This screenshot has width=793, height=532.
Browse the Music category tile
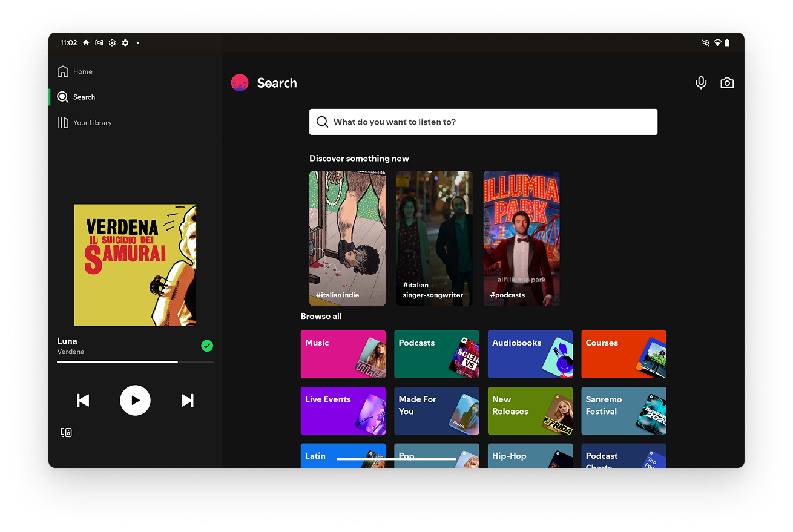(343, 354)
